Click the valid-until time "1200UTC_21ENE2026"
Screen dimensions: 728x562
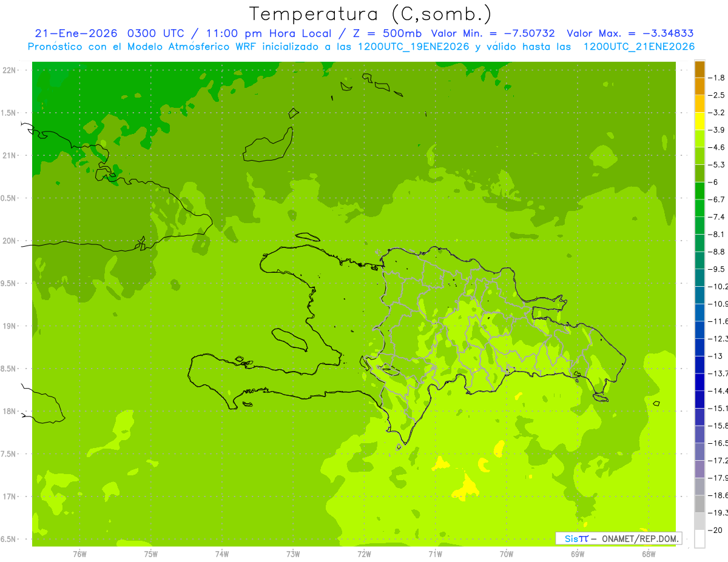tap(639, 47)
